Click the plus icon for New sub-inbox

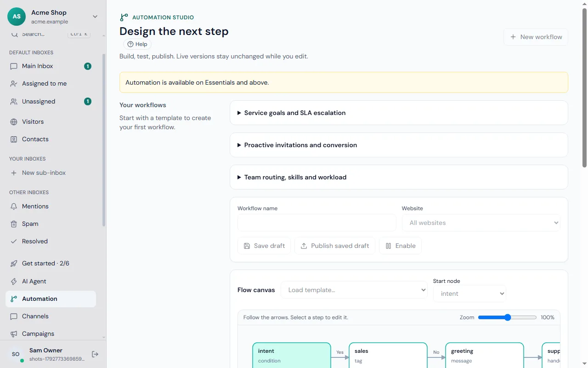(14, 173)
